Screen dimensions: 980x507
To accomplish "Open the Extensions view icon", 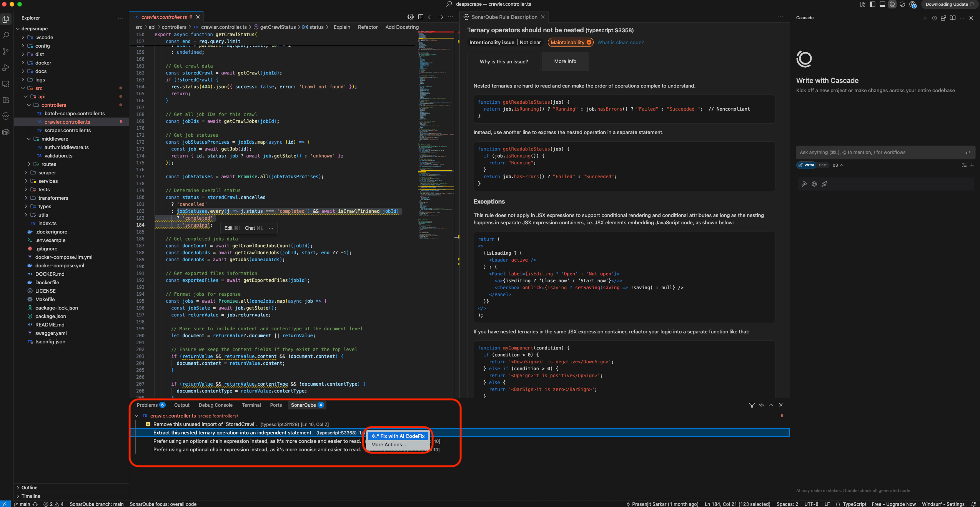I will [x=6, y=100].
